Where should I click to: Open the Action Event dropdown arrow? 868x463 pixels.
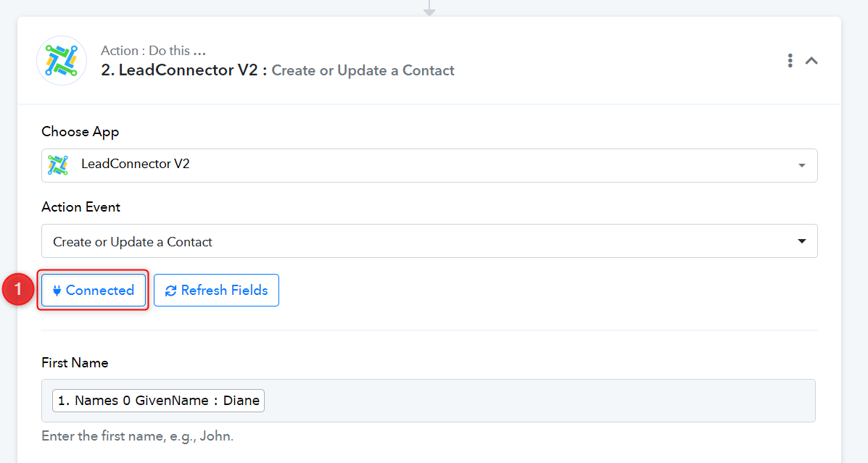pyautogui.click(x=801, y=241)
